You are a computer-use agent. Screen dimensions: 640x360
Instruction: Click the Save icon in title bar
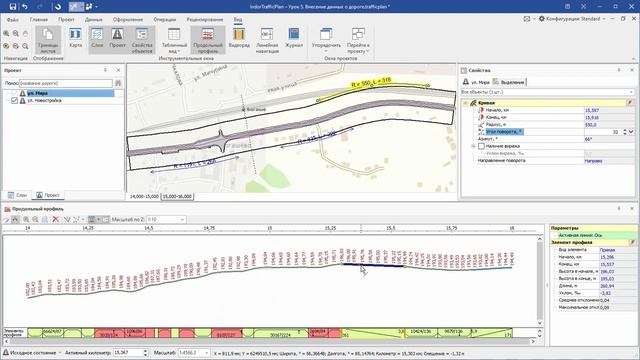pyautogui.click(x=13, y=7)
